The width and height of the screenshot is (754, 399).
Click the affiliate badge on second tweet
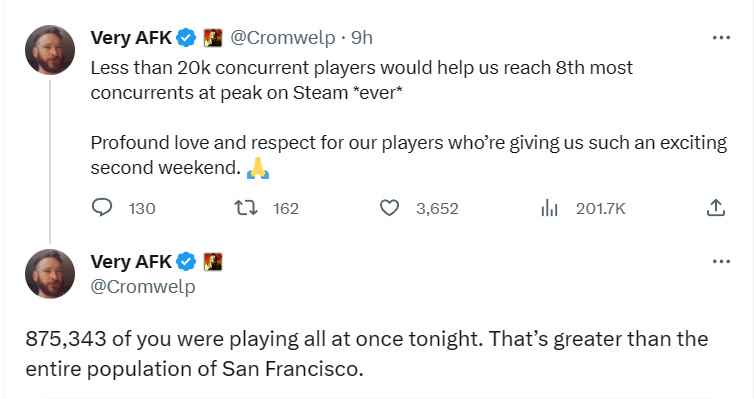pos(213,262)
